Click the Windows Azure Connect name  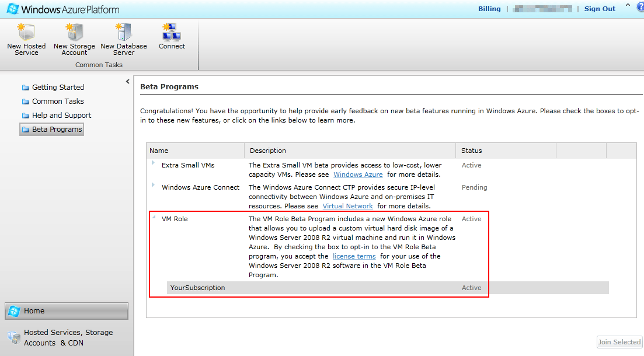[x=200, y=187]
